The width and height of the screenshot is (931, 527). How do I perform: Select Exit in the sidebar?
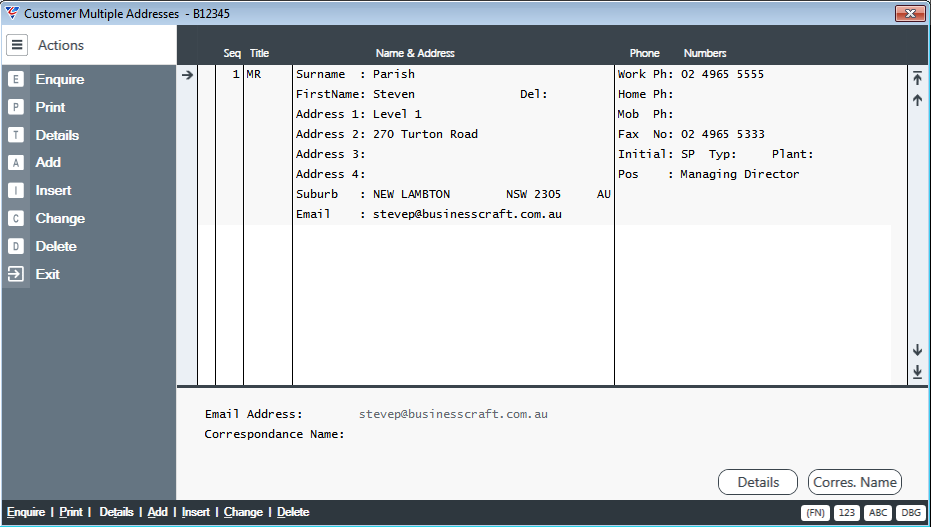(48, 274)
